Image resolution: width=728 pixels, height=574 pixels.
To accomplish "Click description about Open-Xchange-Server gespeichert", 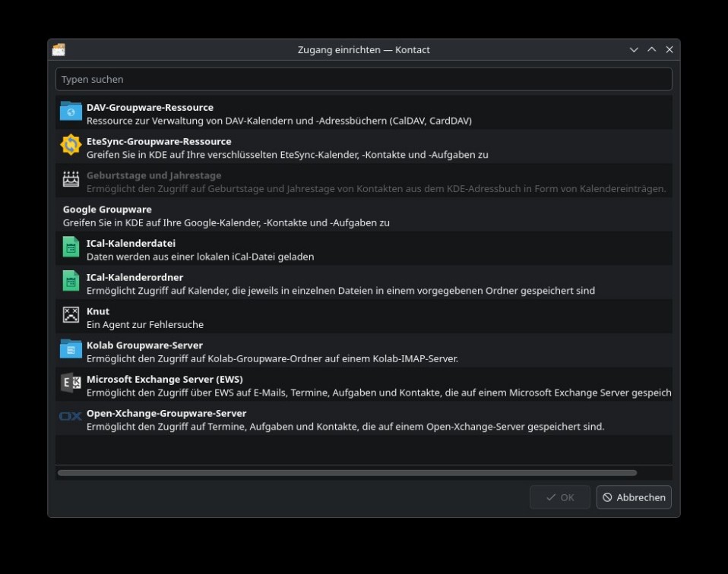I will tap(346, 427).
